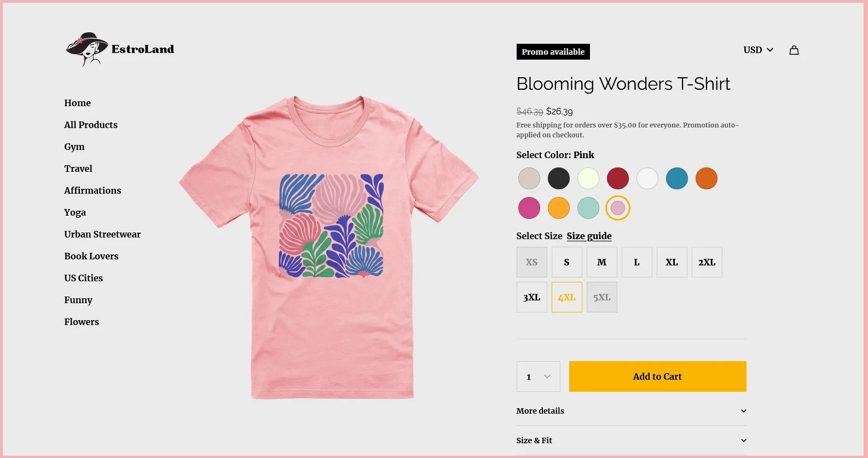Choose the red color swatch

618,178
